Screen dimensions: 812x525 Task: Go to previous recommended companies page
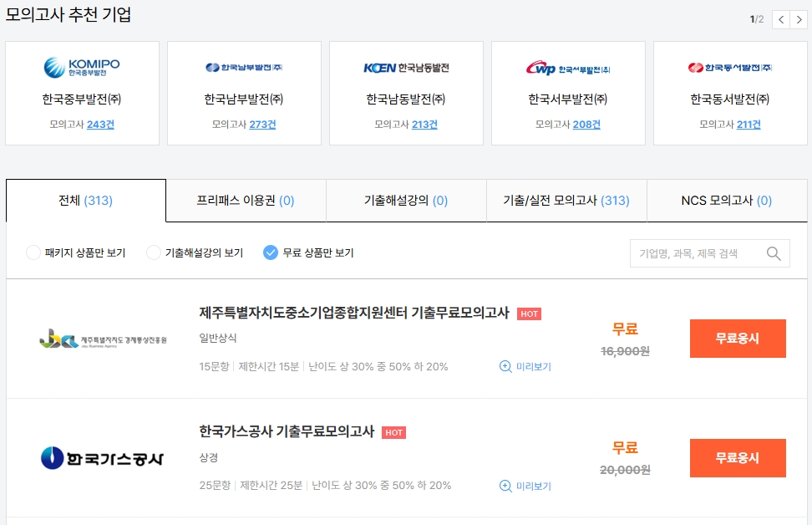coord(781,20)
